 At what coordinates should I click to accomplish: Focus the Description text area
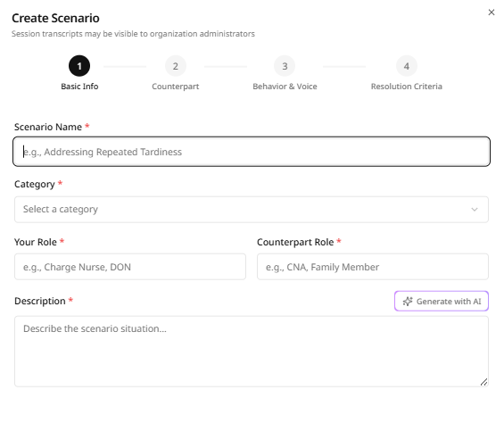pos(252,352)
